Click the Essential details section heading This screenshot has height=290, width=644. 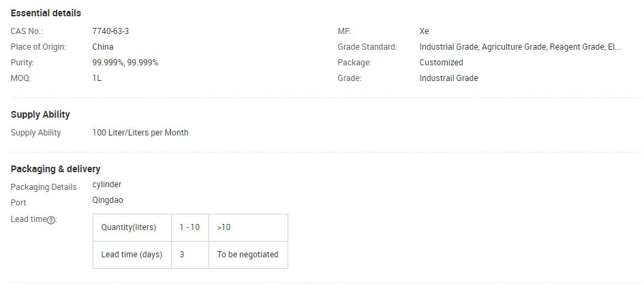click(x=46, y=13)
